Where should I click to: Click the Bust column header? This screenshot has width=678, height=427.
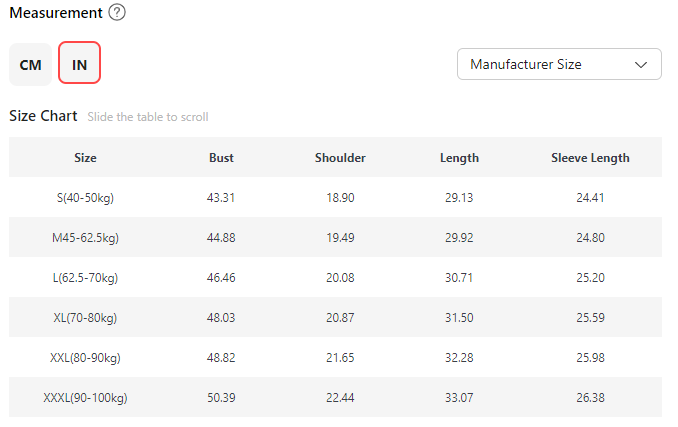pyautogui.click(x=221, y=157)
